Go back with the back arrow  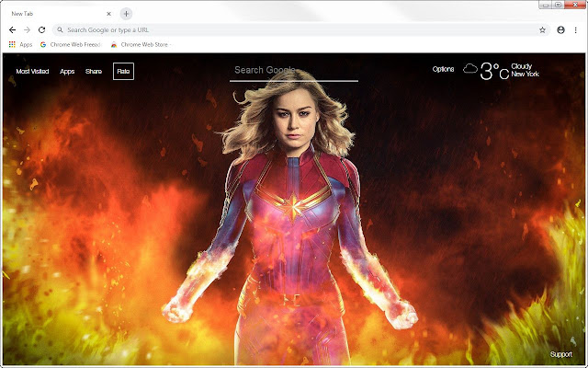tap(12, 30)
